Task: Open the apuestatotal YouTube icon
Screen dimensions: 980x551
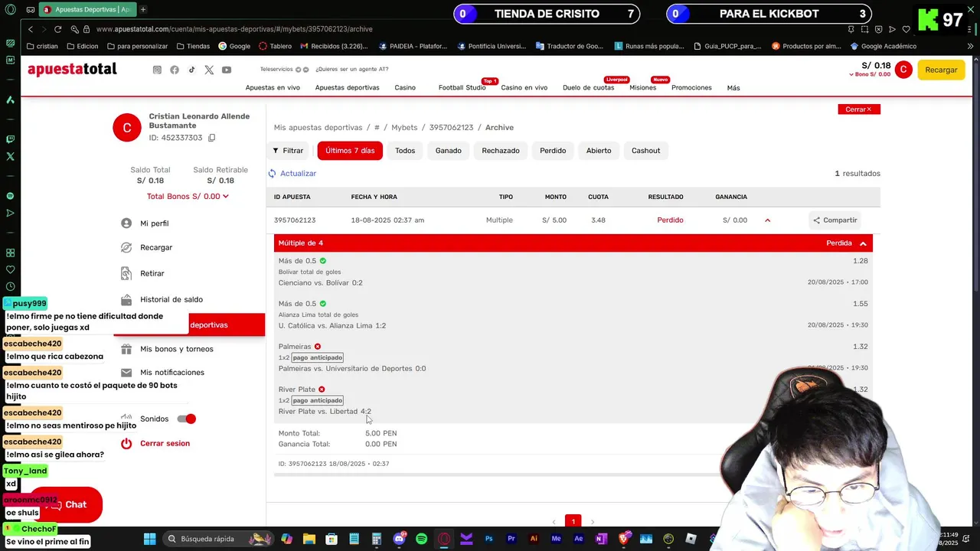Action: [x=227, y=70]
